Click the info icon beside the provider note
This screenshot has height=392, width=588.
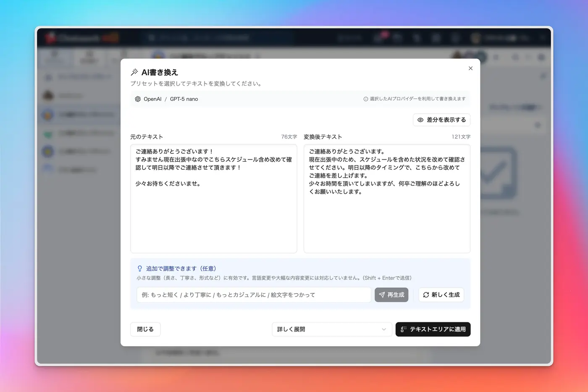(366, 99)
